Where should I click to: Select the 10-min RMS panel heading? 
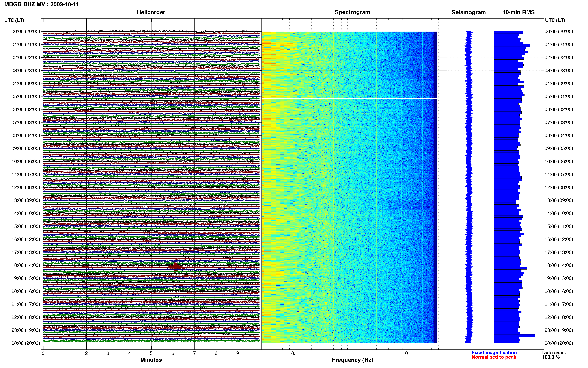coord(518,12)
